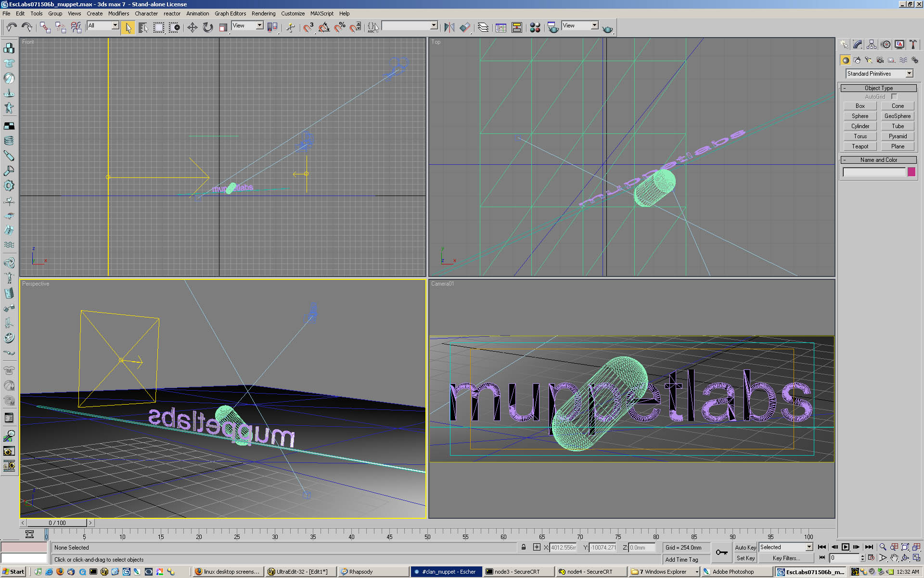Click the GeoSphere button

pos(898,116)
